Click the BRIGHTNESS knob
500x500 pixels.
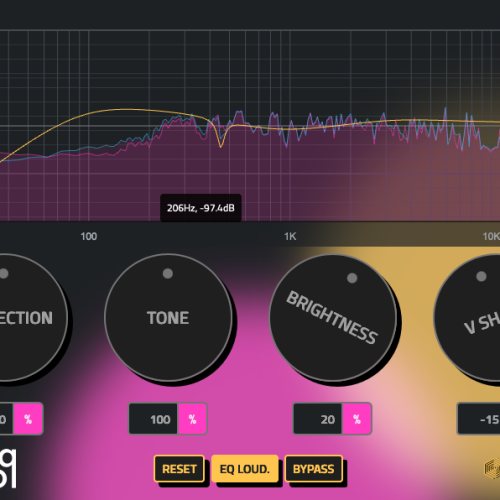(333, 318)
